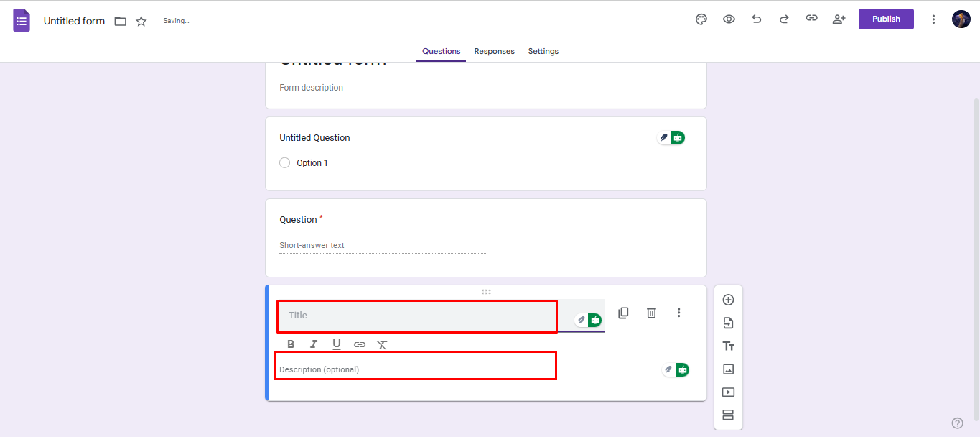Click the Title input field
Viewport: 980px width, 437px height.
tap(416, 316)
